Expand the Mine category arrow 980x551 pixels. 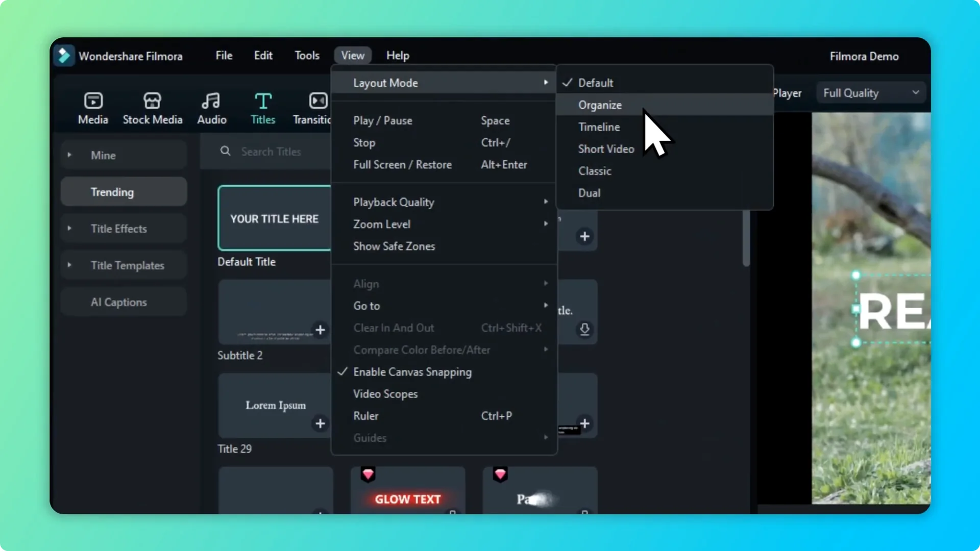pyautogui.click(x=69, y=155)
